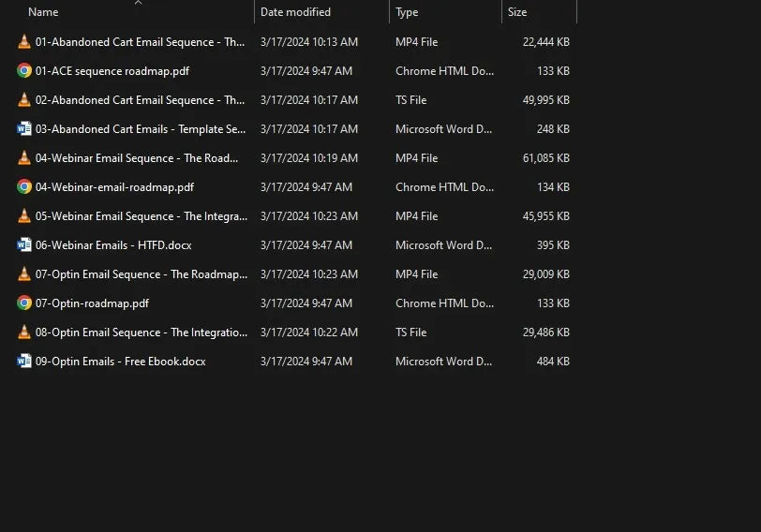Click Chrome icon of 01-ACE sequence roadmap.pdf
The width and height of the screenshot is (761, 532).
click(24, 71)
